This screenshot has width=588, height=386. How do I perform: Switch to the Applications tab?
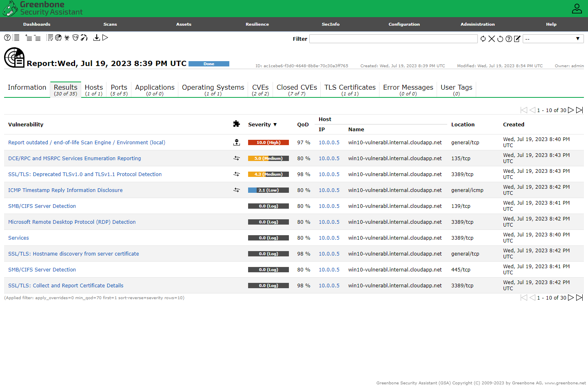coord(155,90)
